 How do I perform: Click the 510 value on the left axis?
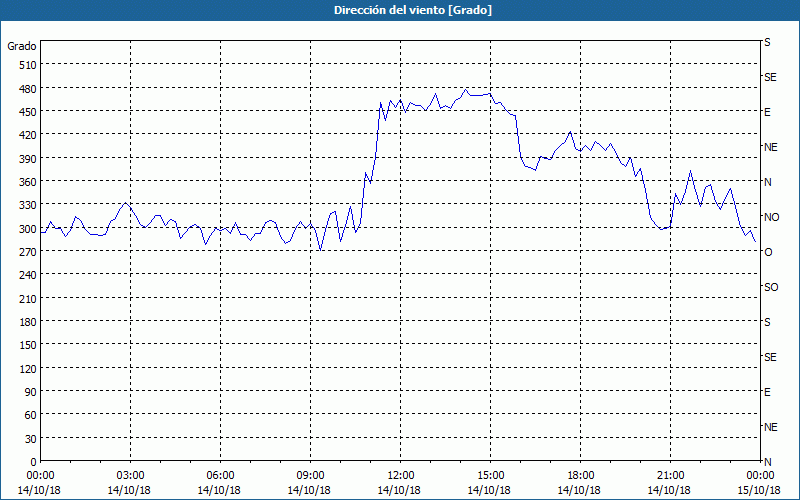[28, 65]
